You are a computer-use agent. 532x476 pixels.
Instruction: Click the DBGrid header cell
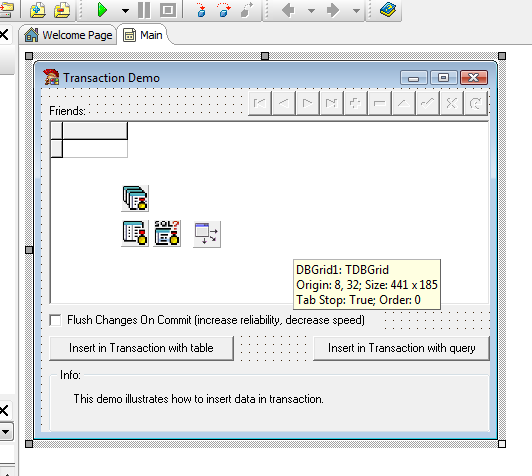pos(95,131)
